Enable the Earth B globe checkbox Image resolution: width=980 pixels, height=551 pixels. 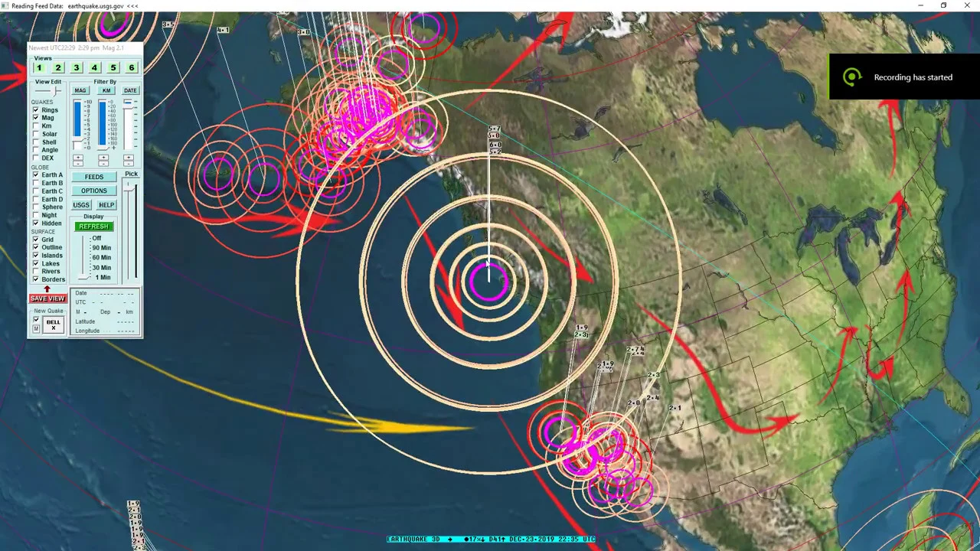click(x=35, y=183)
